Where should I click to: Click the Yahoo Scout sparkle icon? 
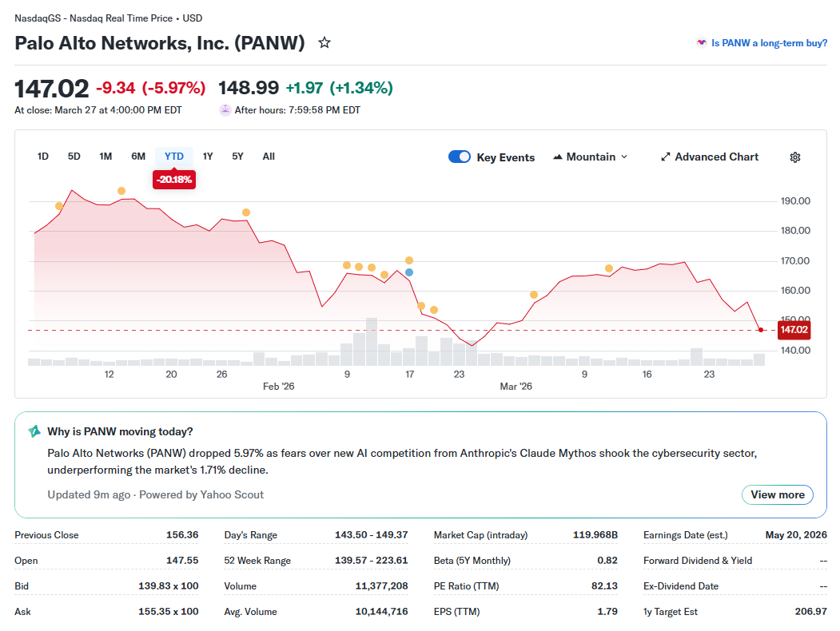pos(34,431)
